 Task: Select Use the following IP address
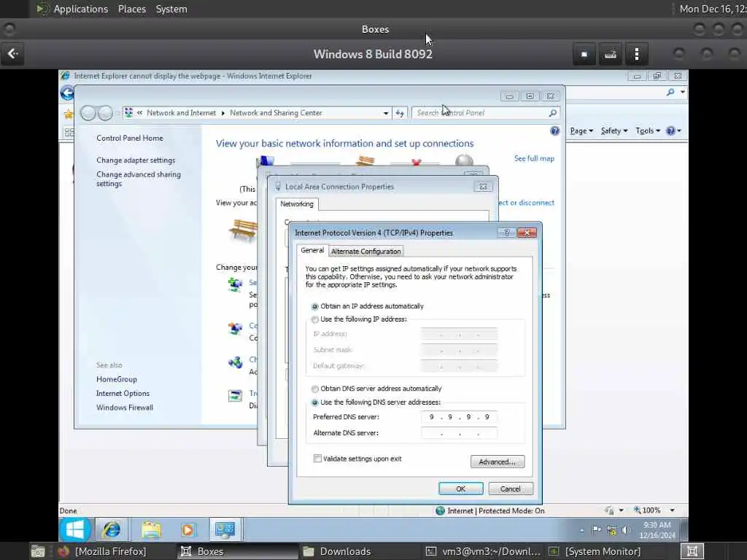[x=314, y=319]
